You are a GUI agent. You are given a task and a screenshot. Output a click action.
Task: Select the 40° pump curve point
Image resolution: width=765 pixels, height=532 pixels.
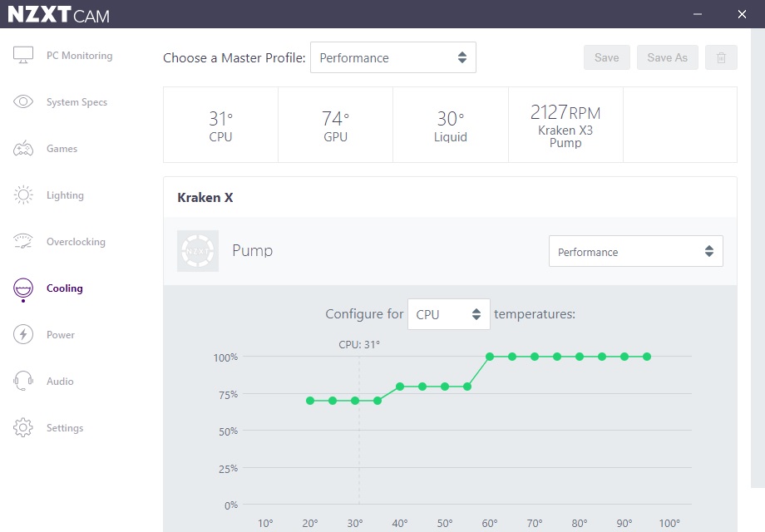coord(400,387)
